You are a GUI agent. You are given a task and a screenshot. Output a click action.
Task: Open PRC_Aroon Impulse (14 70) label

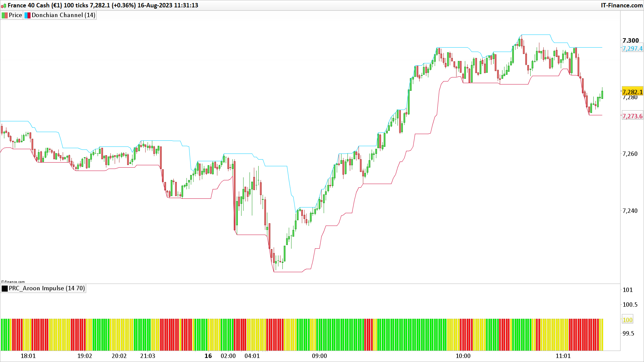coord(47,288)
